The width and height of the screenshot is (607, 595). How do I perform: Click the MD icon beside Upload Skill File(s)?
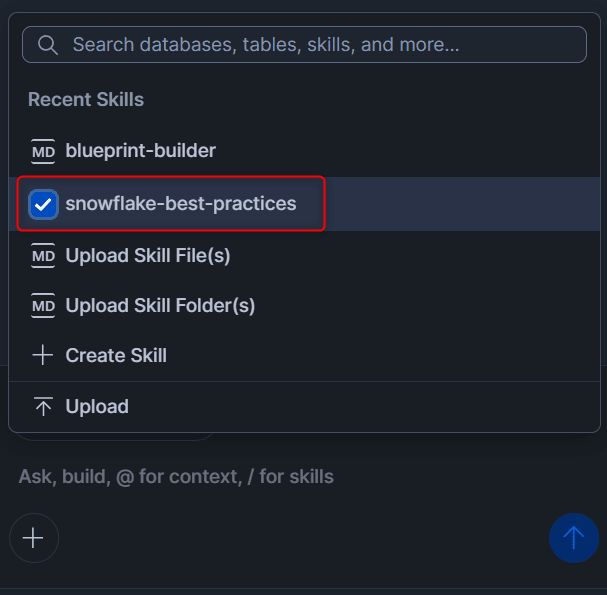pyautogui.click(x=43, y=256)
